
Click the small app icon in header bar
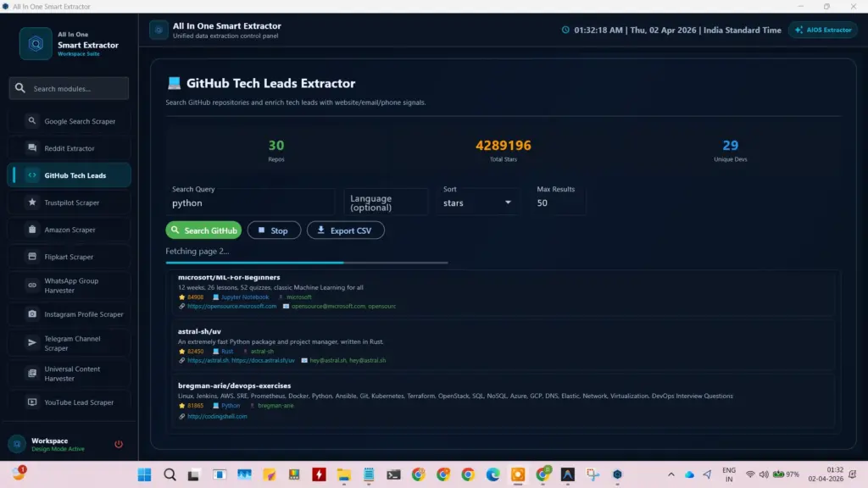click(159, 30)
